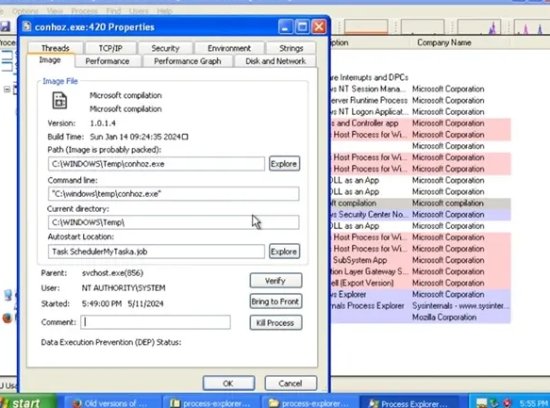The image size is (550, 408).
Task: Click the Process Explorer taskbar button
Action: tap(409, 403)
